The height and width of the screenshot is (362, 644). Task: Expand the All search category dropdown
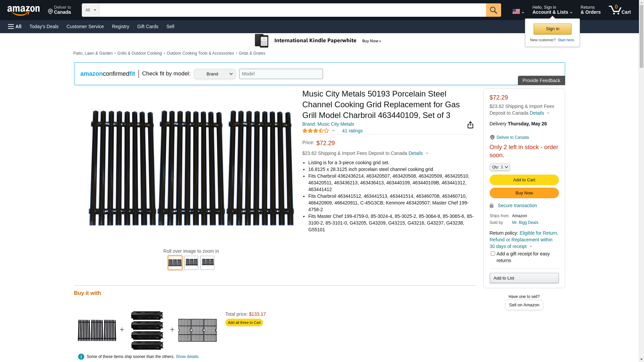point(90,10)
